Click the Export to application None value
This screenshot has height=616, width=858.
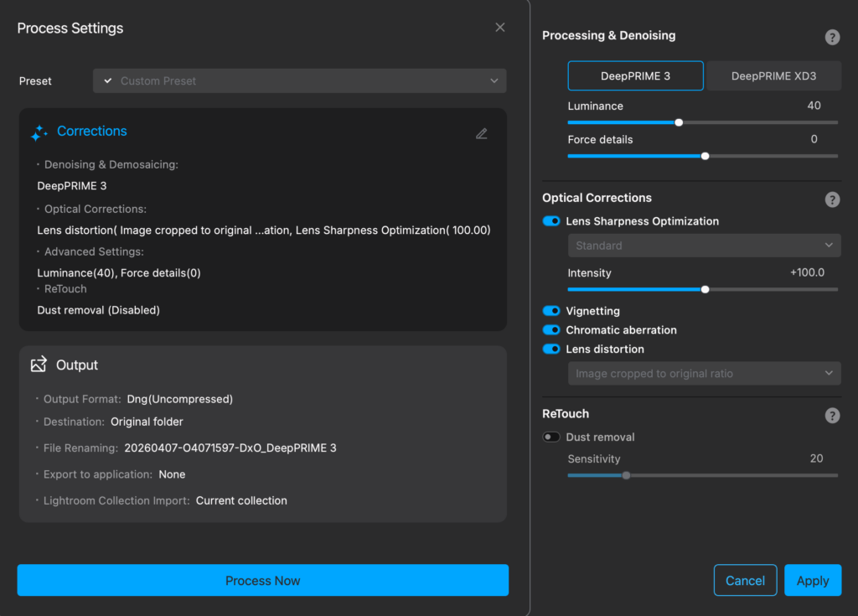click(x=172, y=474)
